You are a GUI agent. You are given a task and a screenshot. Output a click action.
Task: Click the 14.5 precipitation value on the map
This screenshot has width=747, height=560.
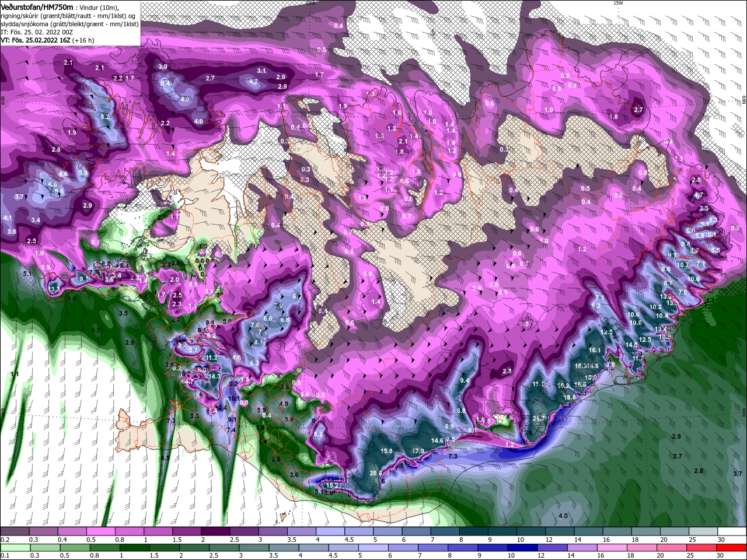[632, 345]
